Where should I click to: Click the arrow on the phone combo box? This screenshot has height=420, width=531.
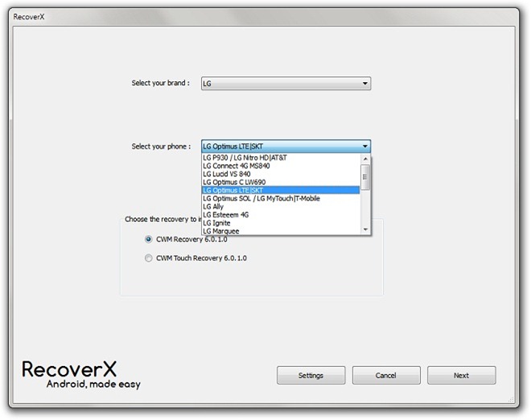tap(365, 146)
